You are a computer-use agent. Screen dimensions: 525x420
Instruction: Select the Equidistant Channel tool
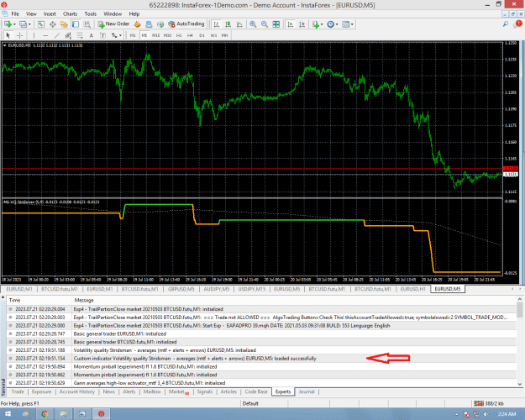68,35
